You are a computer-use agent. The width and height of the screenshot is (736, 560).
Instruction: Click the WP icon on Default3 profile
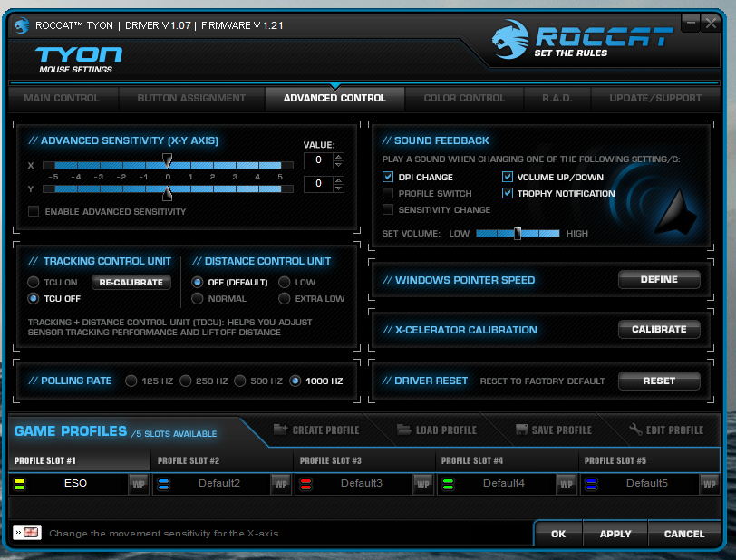(x=423, y=484)
